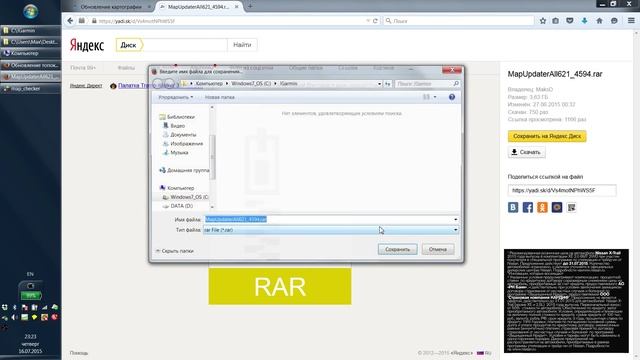
Task: Click the share link field with yadi.sk URL
Action: tap(562, 191)
